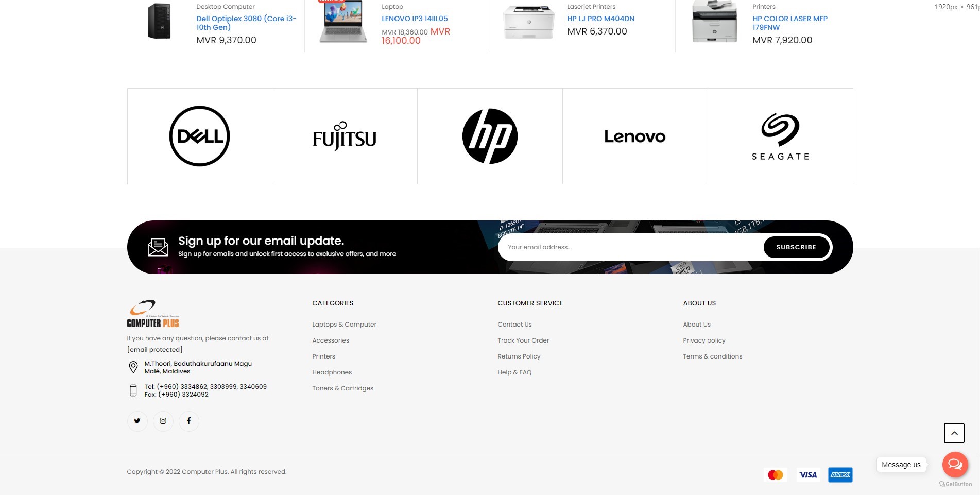Open LENOVO IP3 14IIL05 product link
Image resolution: width=980 pixels, height=495 pixels.
pyautogui.click(x=415, y=19)
